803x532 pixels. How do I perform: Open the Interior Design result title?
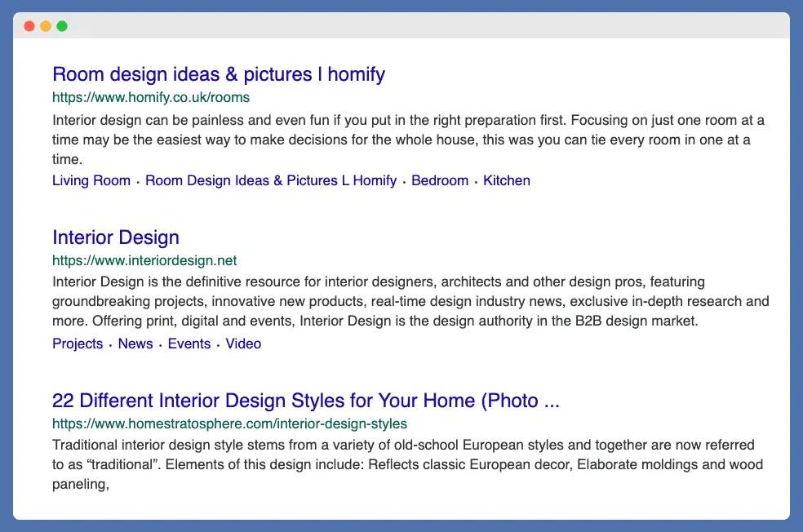[115, 237]
